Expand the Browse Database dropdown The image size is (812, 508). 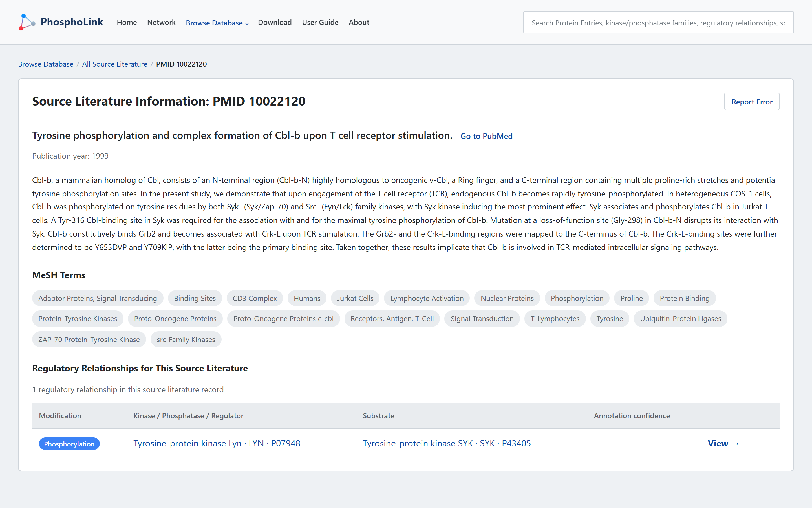tap(217, 23)
